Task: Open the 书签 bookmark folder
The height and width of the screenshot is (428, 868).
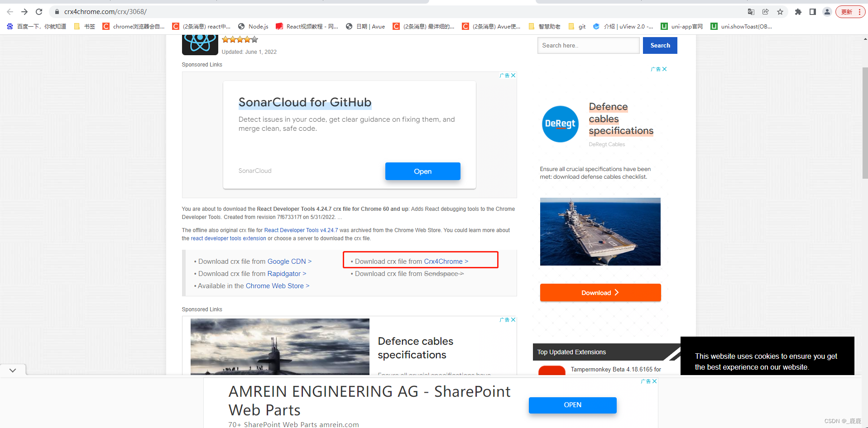Action: pyautogui.click(x=85, y=27)
